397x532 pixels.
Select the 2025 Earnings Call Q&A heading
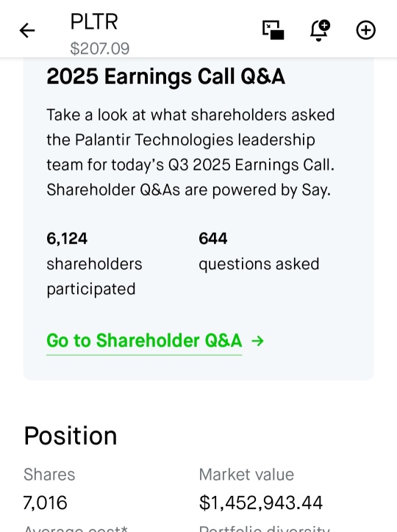coord(165,76)
